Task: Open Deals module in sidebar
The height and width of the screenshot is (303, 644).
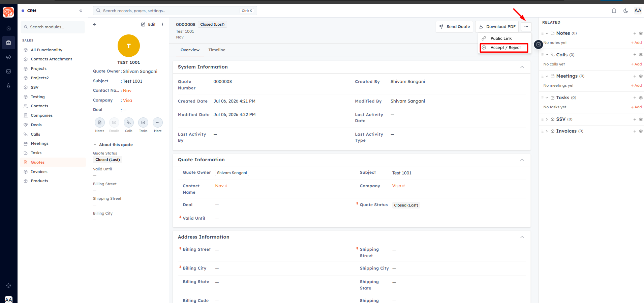Action: [53, 125]
